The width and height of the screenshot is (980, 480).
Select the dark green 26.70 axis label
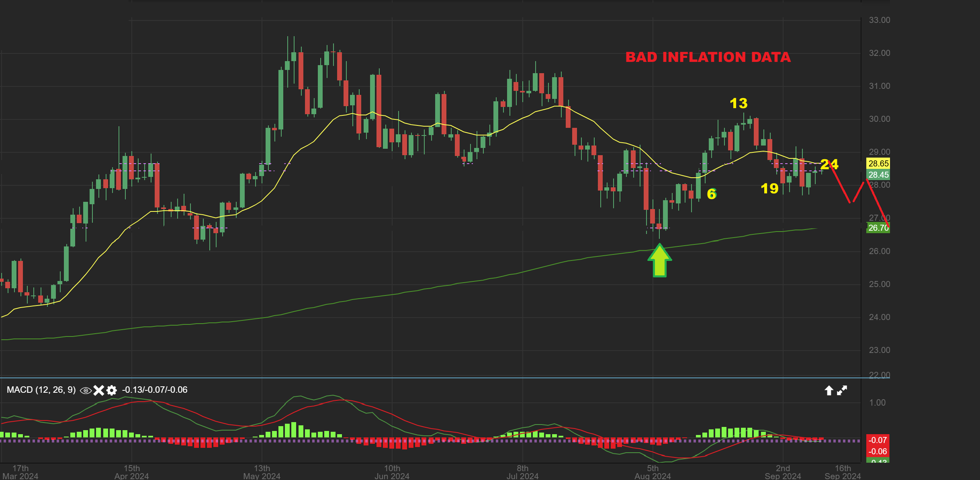[x=878, y=228]
